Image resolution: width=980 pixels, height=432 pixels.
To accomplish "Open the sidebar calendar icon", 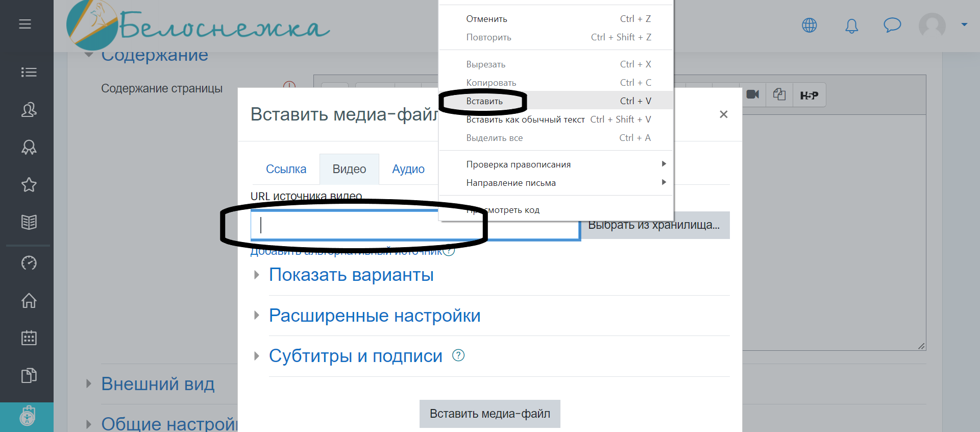I will 29,338.
